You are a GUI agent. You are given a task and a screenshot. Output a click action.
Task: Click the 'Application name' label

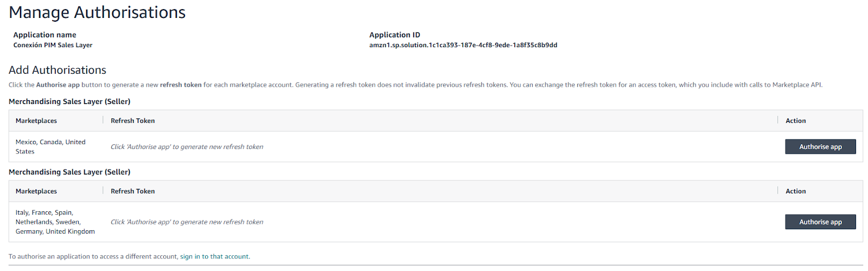pyautogui.click(x=44, y=35)
